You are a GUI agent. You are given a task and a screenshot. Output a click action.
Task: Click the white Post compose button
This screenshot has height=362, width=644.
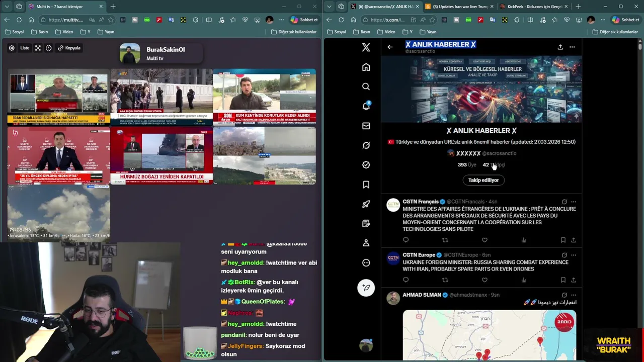(x=366, y=288)
